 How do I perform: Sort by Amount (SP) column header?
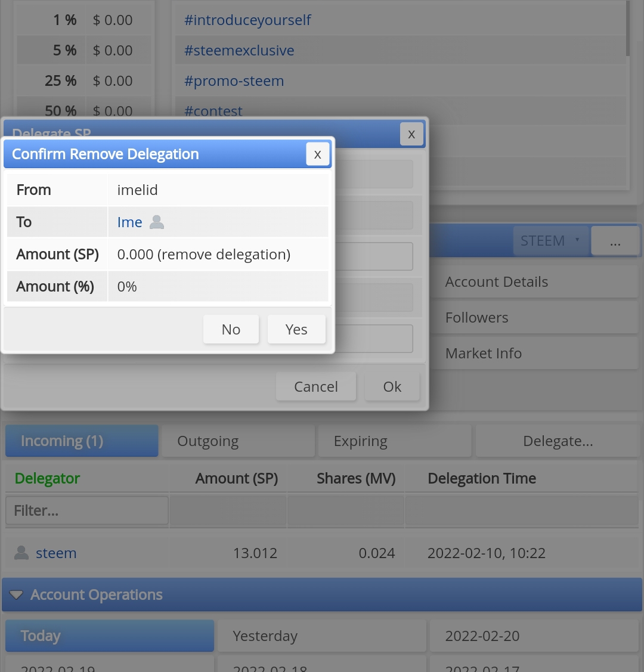pyautogui.click(x=237, y=478)
